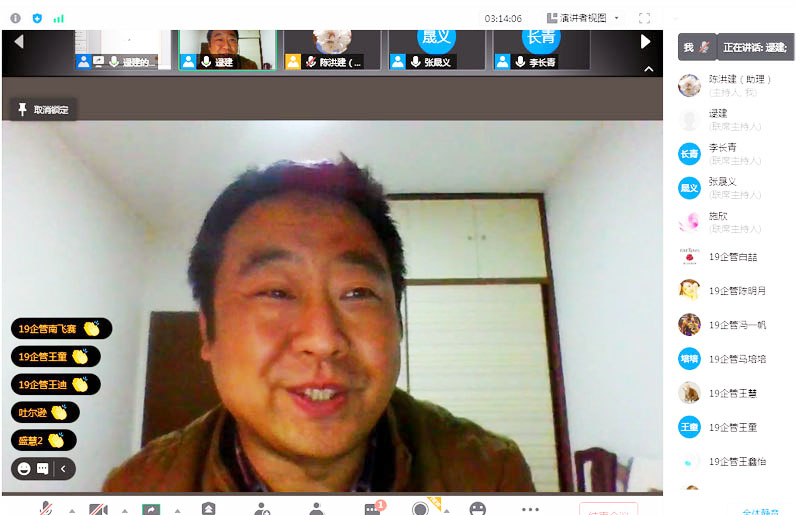Toggle the camera video button in bottom toolbar
800x515 pixels.
coord(98,509)
